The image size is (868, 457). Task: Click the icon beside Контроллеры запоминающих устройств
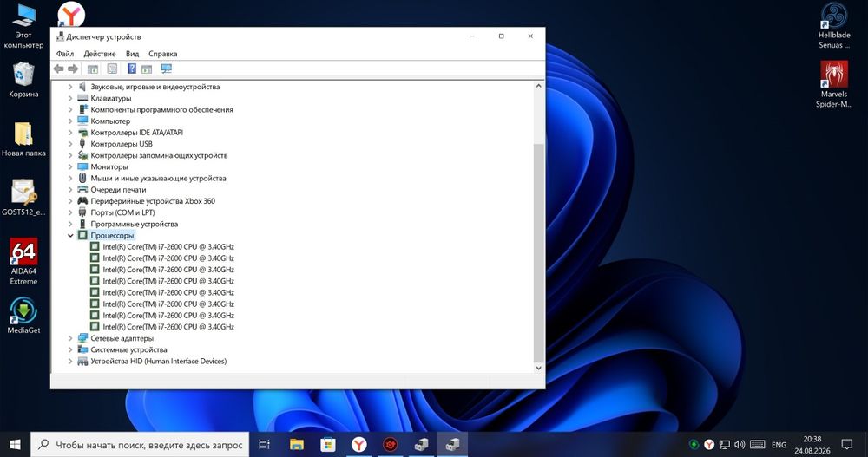pyautogui.click(x=82, y=155)
